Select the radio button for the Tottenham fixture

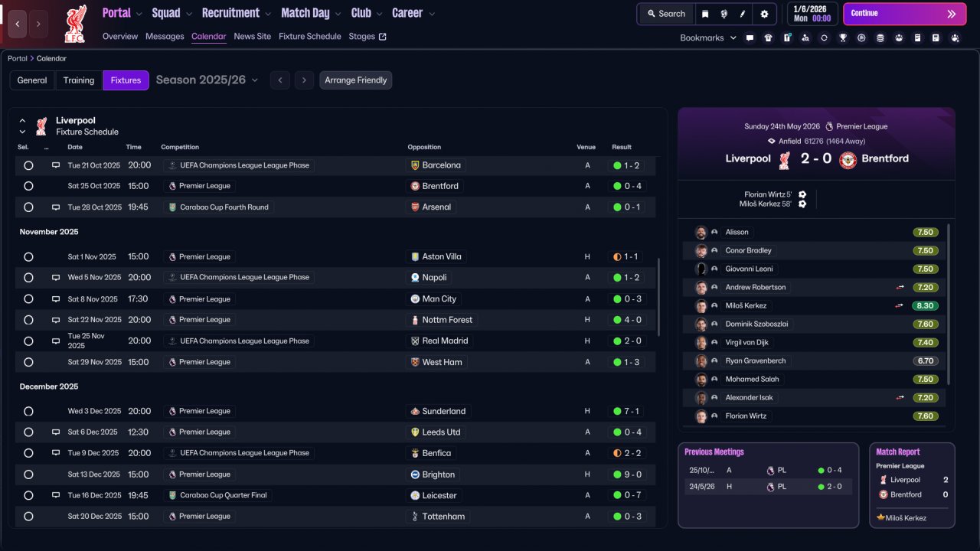(28, 517)
